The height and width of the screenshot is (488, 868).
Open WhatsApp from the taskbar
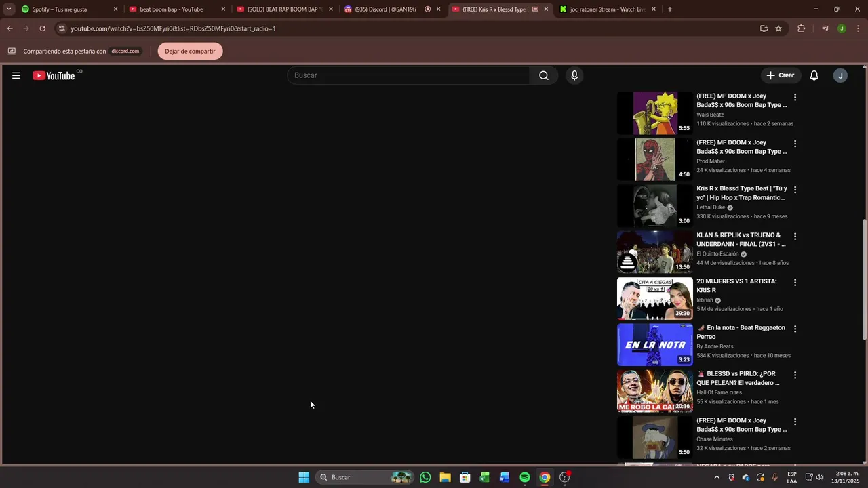[425, 477]
